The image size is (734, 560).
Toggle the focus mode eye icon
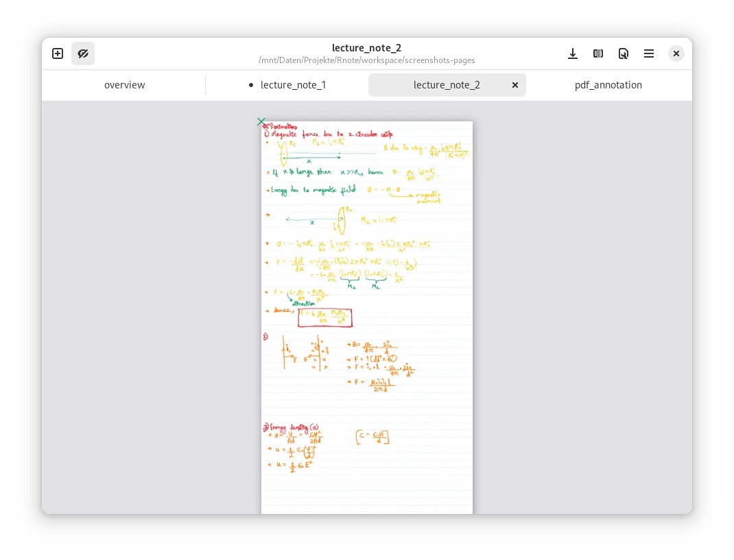click(x=83, y=53)
